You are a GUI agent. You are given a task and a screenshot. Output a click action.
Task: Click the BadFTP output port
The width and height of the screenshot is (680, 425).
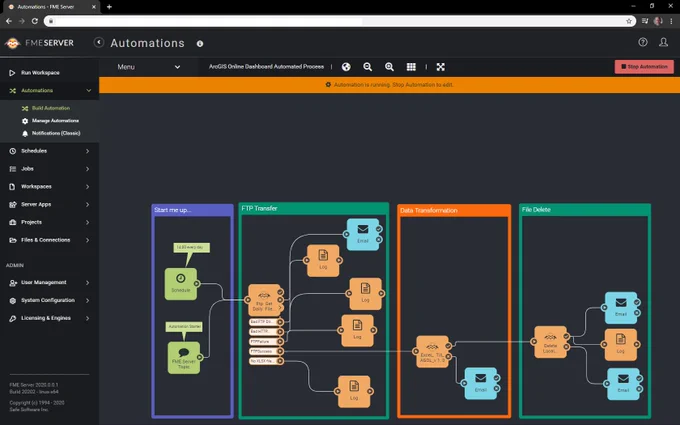pyautogui.click(x=280, y=322)
